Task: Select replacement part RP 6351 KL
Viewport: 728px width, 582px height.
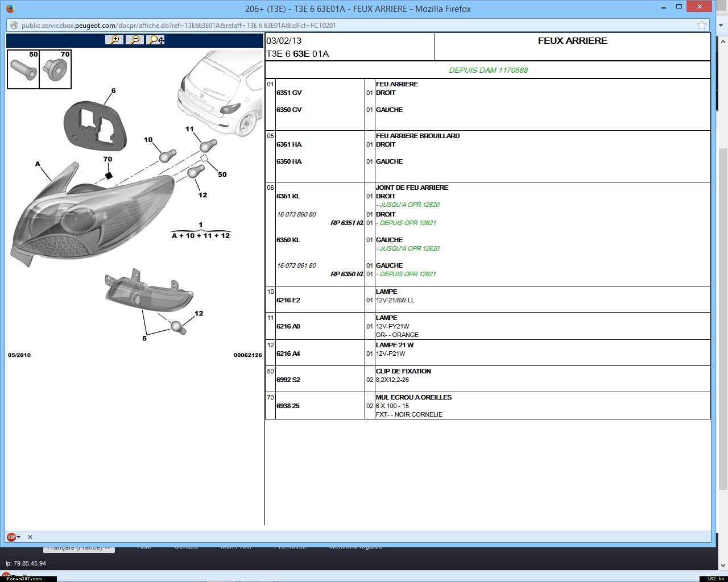Action: click(347, 223)
